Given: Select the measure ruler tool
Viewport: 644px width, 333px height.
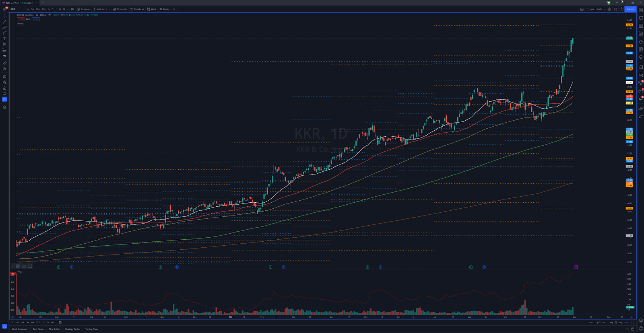Looking at the screenshot, I should (x=4, y=63).
